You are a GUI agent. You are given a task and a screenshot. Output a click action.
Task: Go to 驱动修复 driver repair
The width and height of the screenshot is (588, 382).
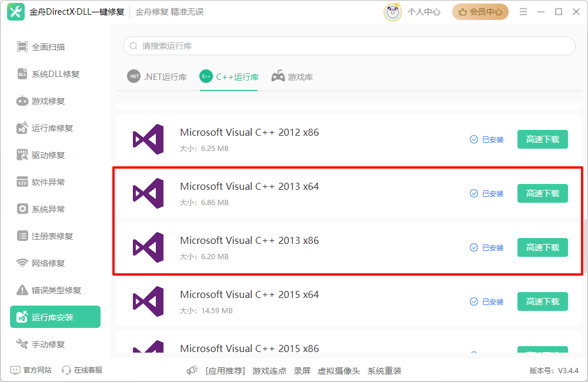click(x=48, y=155)
